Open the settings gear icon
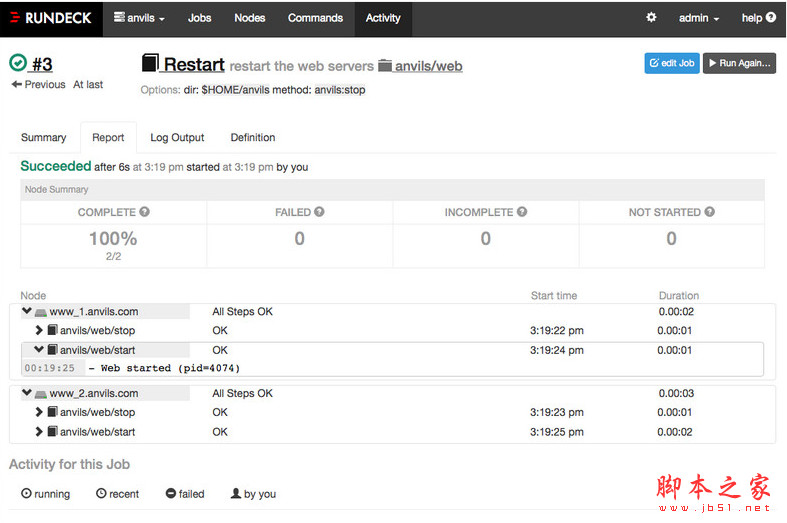The image size is (787, 523). [651, 18]
